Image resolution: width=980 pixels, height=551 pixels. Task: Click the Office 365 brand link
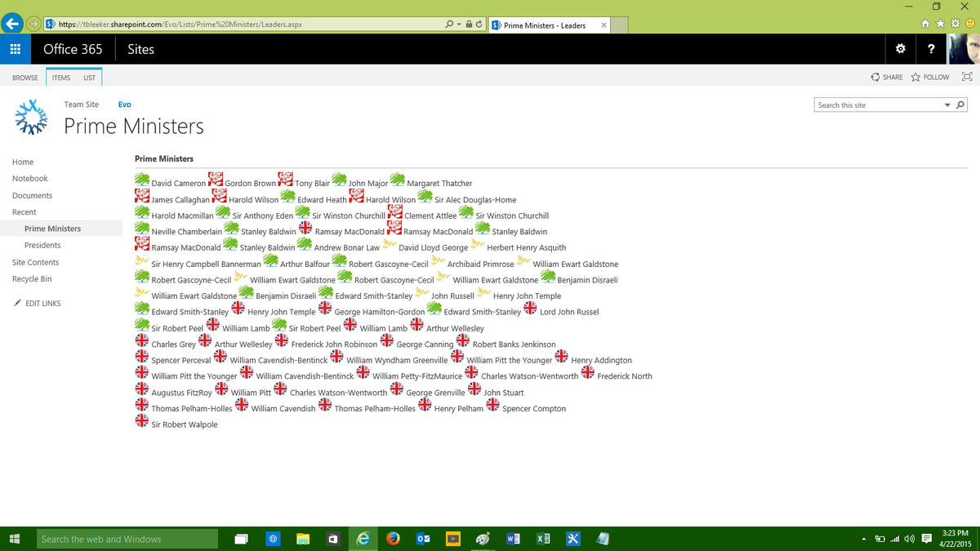click(73, 49)
